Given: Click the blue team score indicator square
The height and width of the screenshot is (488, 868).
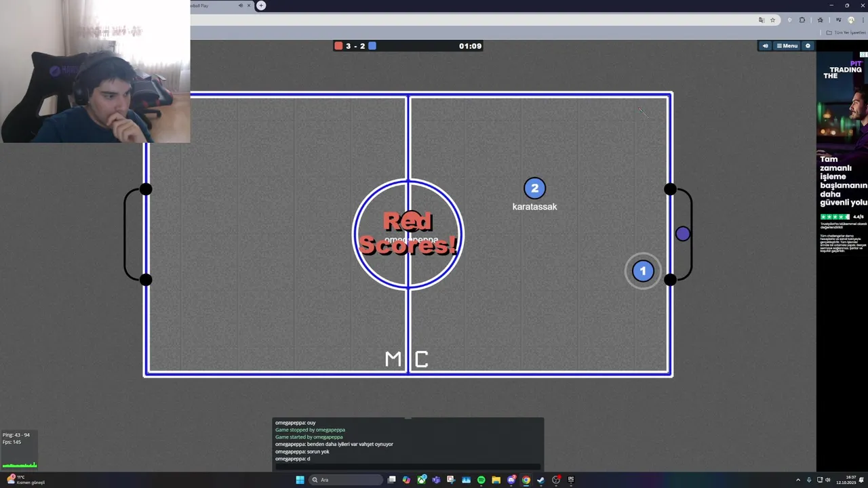Looking at the screenshot, I should tap(372, 46).
